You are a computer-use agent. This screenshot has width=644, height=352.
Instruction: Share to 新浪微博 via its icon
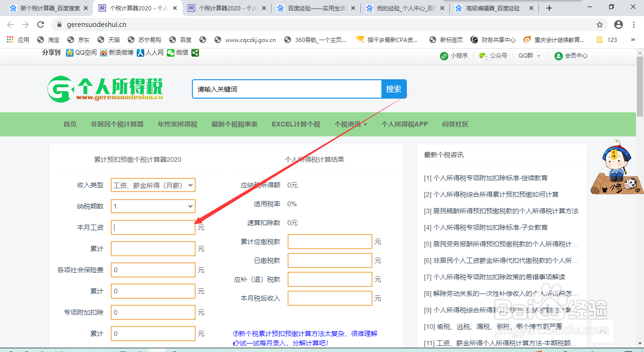104,53
